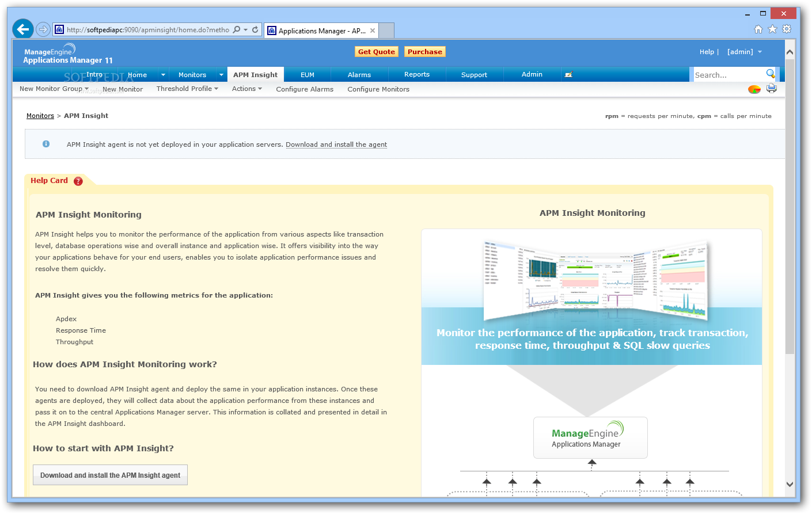Go to the Support tab
Image resolution: width=812 pixels, height=514 pixels.
475,75
